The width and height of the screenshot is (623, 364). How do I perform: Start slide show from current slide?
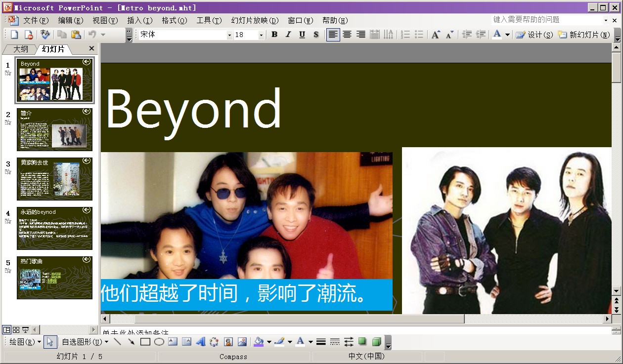coord(25,329)
